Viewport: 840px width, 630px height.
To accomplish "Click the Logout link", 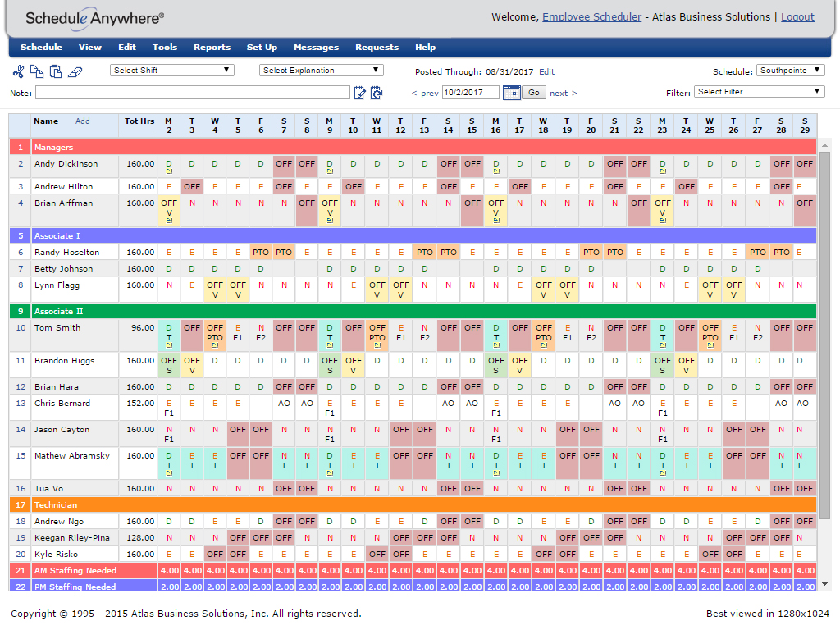I will pos(797,17).
